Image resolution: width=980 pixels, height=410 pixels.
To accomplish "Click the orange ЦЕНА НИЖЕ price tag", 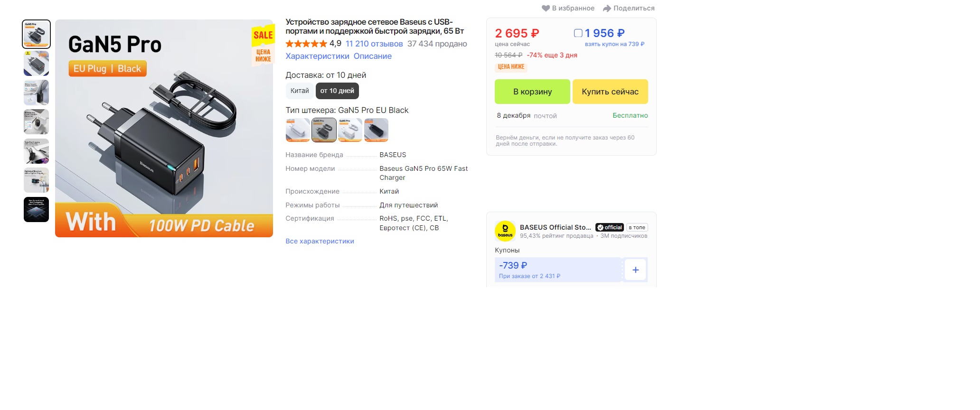I will [x=511, y=67].
